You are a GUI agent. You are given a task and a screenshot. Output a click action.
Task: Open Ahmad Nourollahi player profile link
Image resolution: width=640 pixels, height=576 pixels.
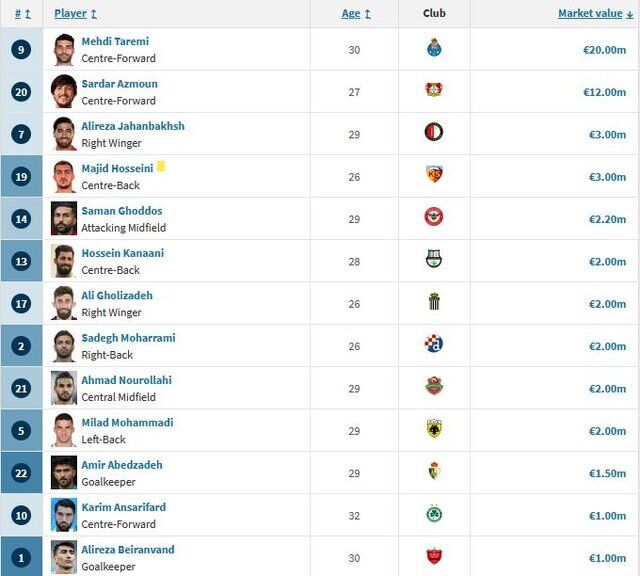126,380
